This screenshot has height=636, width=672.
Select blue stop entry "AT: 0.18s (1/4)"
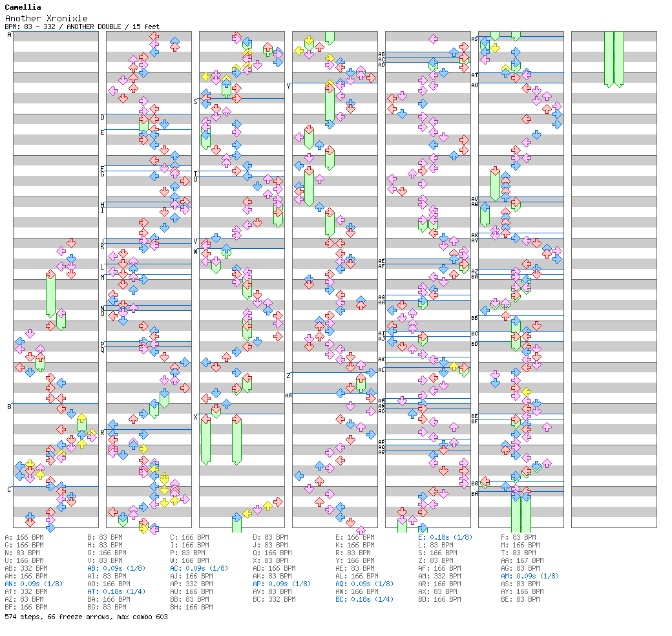pos(116,591)
